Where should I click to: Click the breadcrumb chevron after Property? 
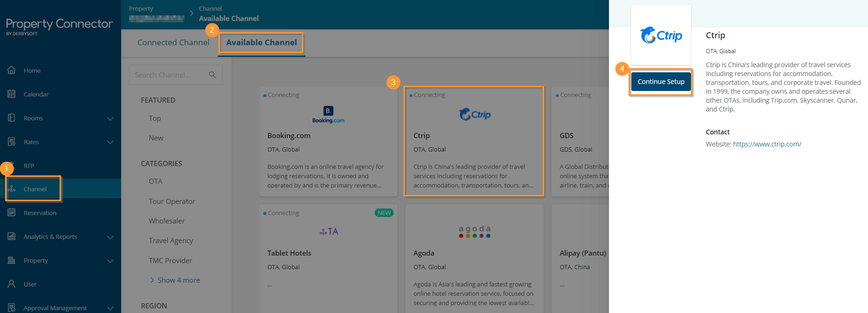[x=191, y=13]
